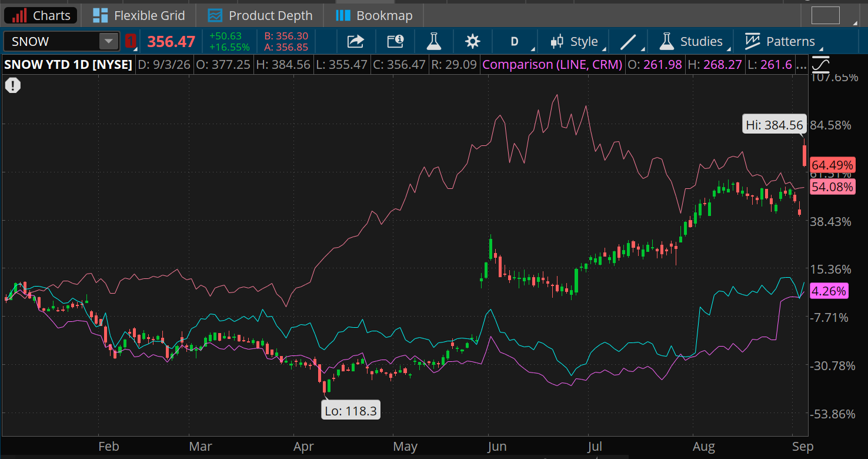Click the 'Aug' label on time axis

tap(703, 447)
